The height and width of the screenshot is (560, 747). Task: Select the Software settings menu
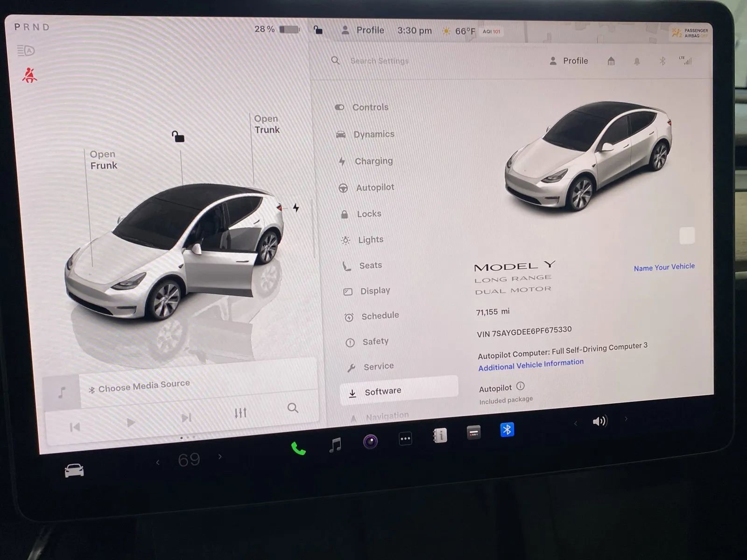[x=399, y=391]
